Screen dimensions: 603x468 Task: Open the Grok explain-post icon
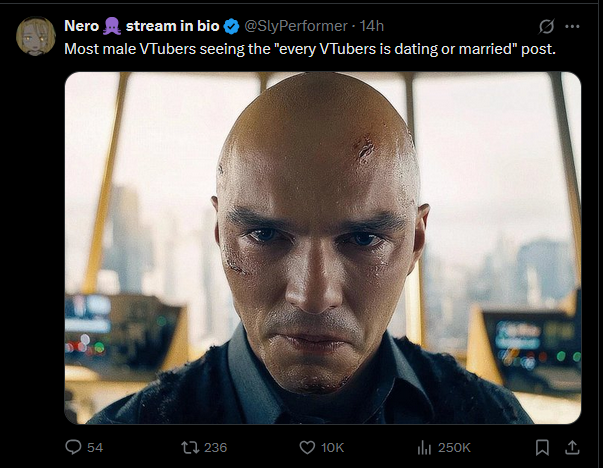tap(547, 26)
